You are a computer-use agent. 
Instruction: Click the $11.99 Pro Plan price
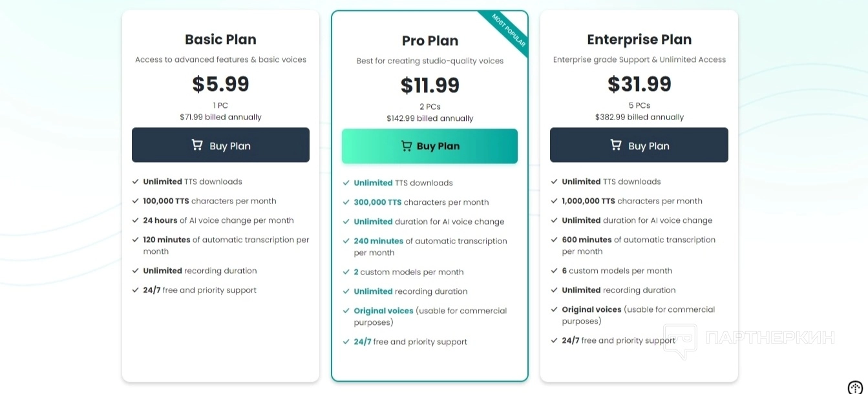point(430,85)
